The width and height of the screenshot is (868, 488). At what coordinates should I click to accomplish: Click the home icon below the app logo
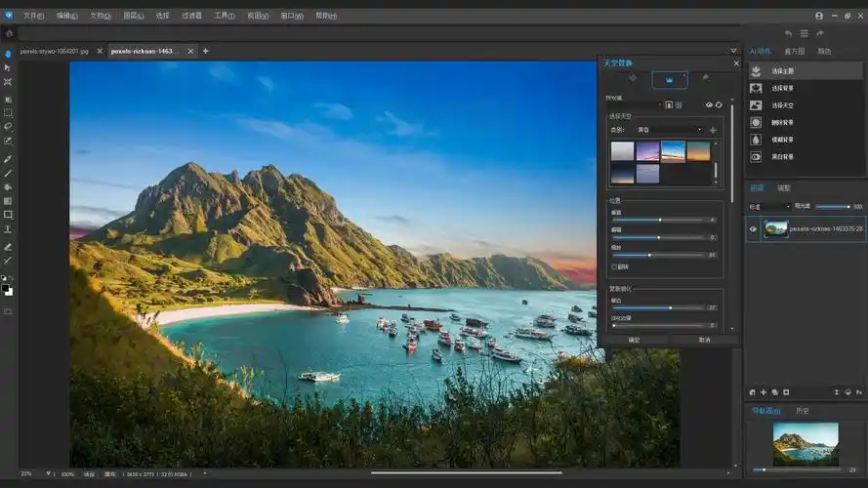point(9,33)
